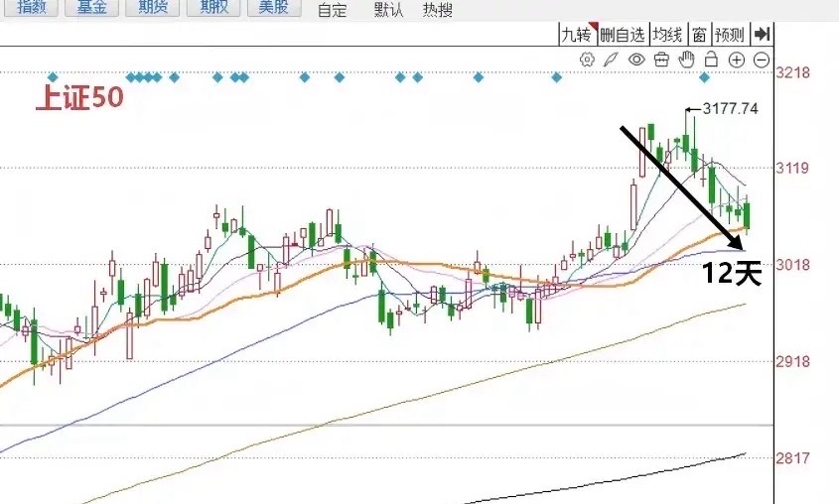Switch to the 指数 tab
Image resolution: width=839 pixels, height=504 pixels.
(x=31, y=8)
